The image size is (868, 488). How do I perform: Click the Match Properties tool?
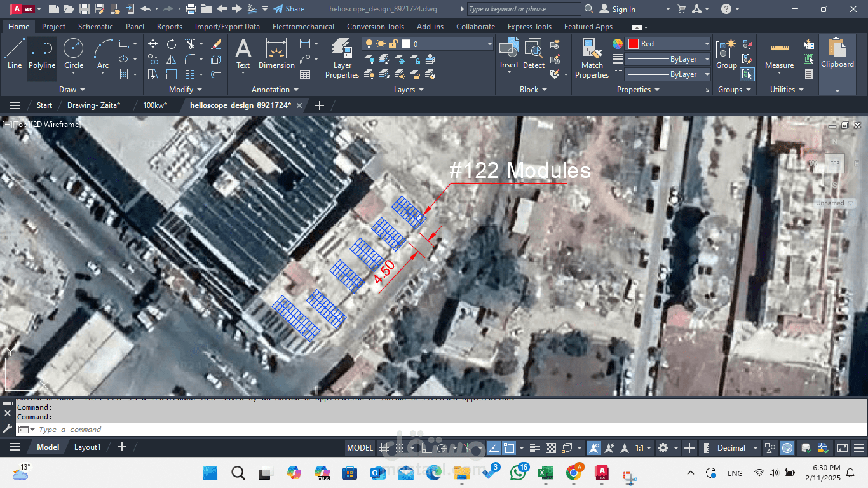pyautogui.click(x=592, y=58)
